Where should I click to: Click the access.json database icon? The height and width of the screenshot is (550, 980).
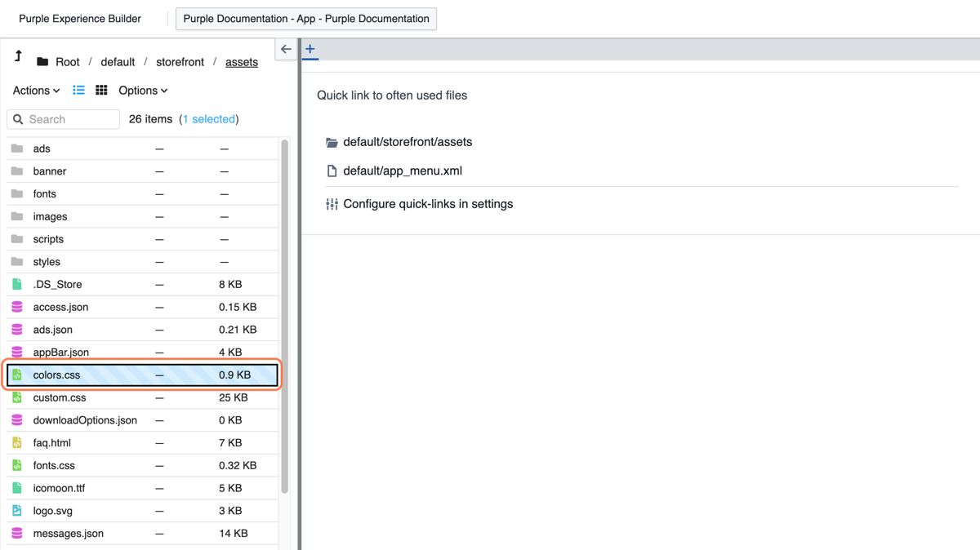click(17, 307)
